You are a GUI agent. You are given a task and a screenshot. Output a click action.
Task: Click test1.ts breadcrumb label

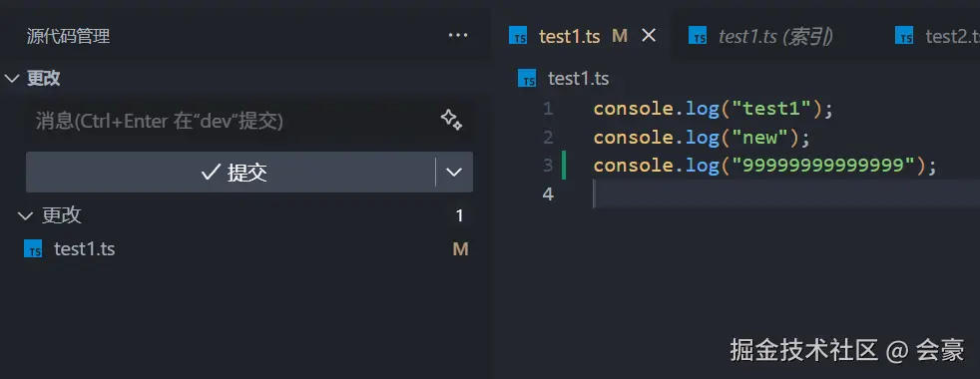click(x=578, y=80)
